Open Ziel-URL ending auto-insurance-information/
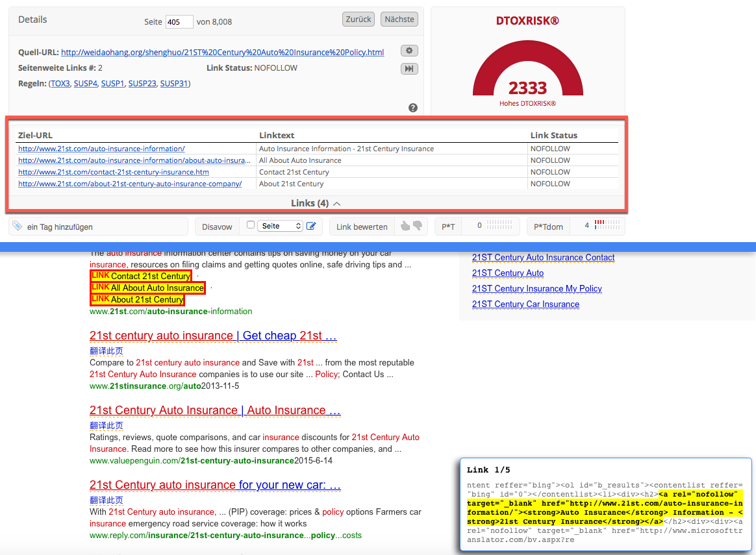Viewport: 756px width, 555px height. (101, 149)
